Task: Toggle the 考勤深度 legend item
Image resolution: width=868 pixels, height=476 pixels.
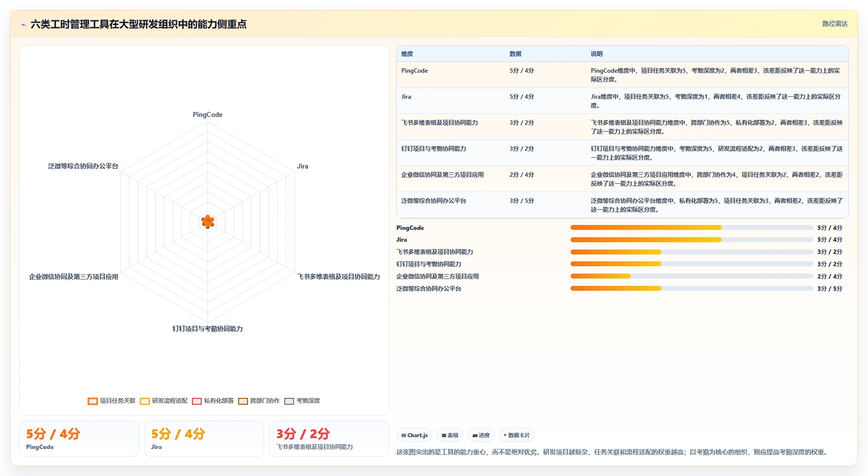Action: [302, 401]
